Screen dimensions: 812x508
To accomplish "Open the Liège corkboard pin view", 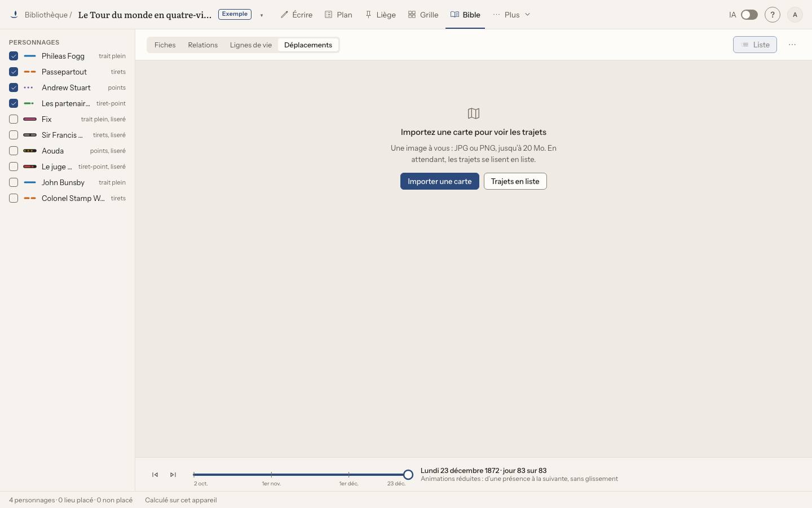I will (381, 15).
